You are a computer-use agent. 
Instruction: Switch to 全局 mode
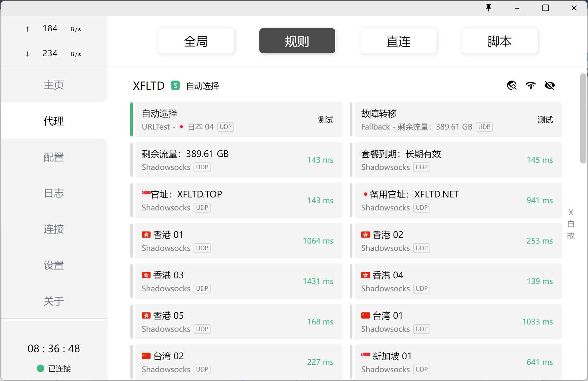point(196,41)
